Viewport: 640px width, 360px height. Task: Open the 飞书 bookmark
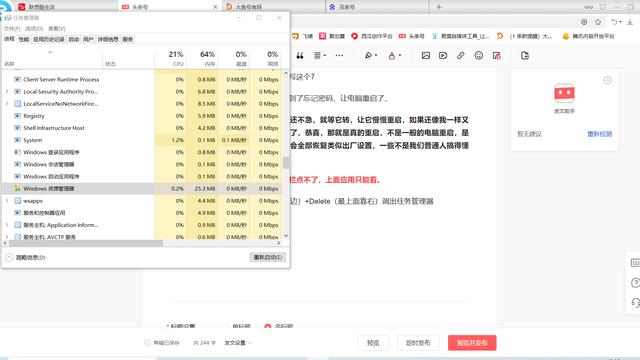(x=302, y=36)
